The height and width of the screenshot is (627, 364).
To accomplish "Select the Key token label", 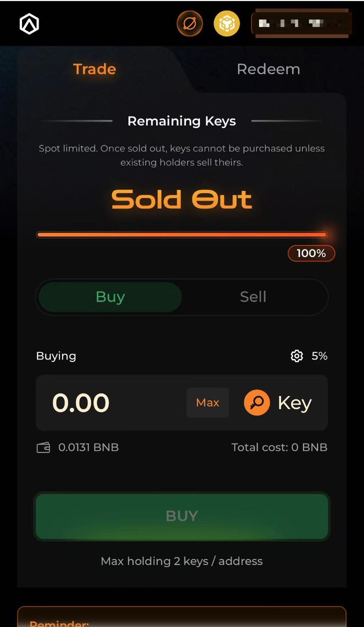I will (295, 403).
